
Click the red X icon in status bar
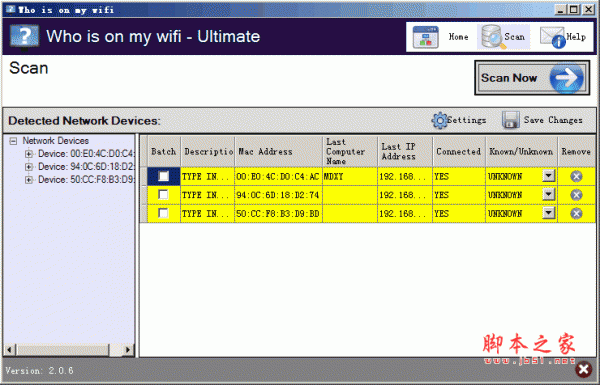(583, 369)
